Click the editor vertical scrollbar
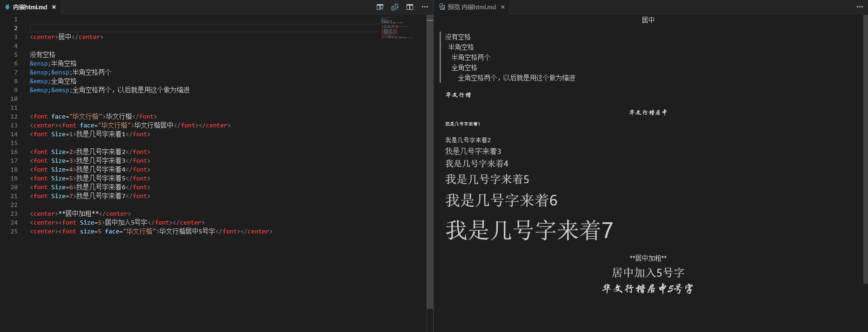This screenshot has width=868, height=332. pos(430,163)
